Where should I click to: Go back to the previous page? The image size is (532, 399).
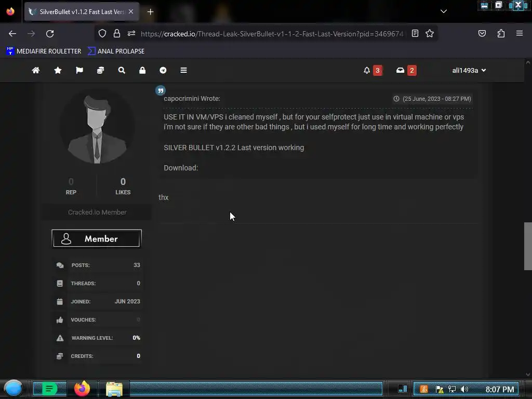pos(12,34)
